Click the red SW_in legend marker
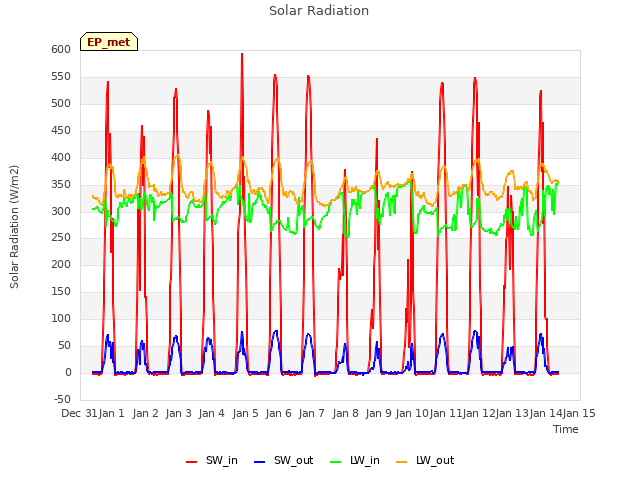 (191, 462)
